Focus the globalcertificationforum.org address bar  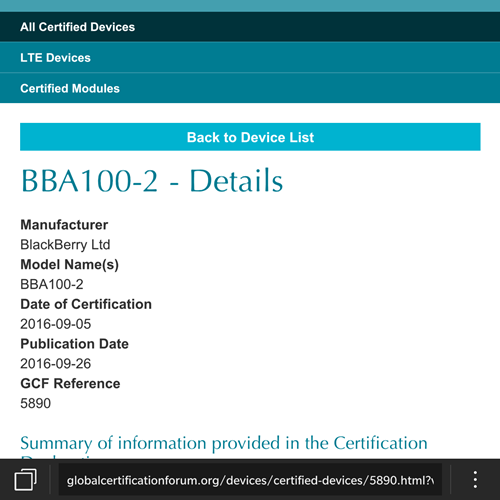click(x=250, y=480)
